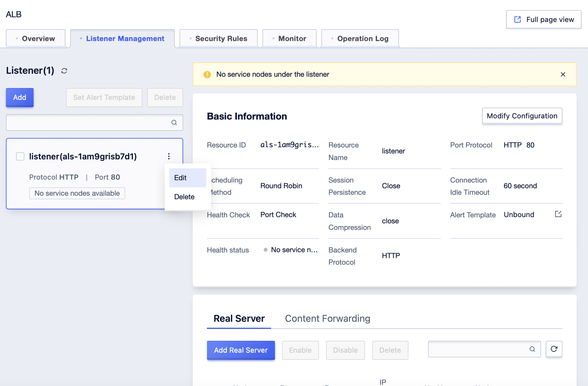Click the 'Round Robin' scheduling value

point(281,186)
